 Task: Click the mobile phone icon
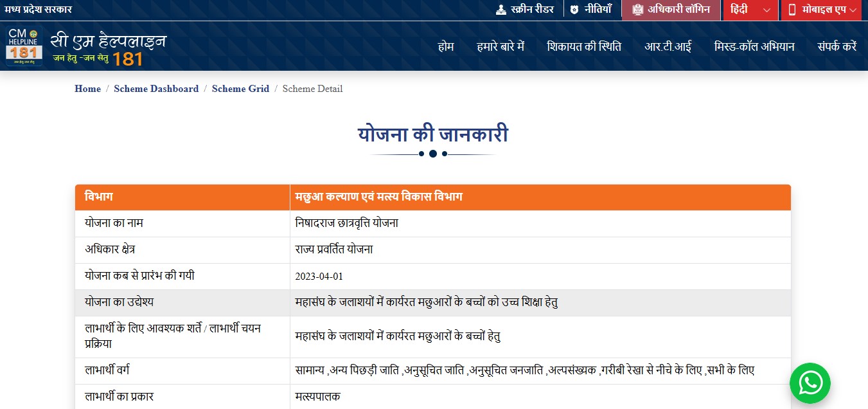(x=792, y=10)
